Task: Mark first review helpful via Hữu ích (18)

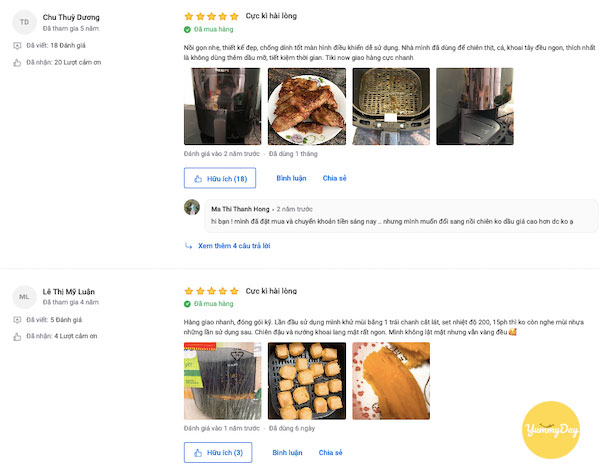Action: pos(220,178)
